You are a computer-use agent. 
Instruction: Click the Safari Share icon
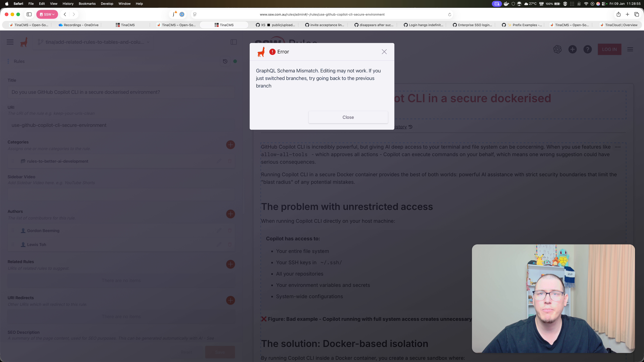[619, 14]
